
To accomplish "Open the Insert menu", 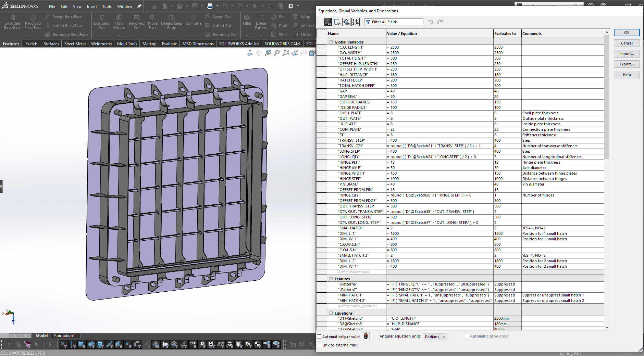I will pyautogui.click(x=92, y=7).
